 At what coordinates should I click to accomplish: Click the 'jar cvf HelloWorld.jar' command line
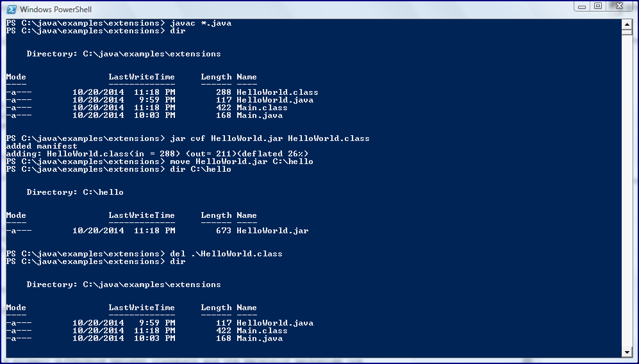[x=269, y=138]
